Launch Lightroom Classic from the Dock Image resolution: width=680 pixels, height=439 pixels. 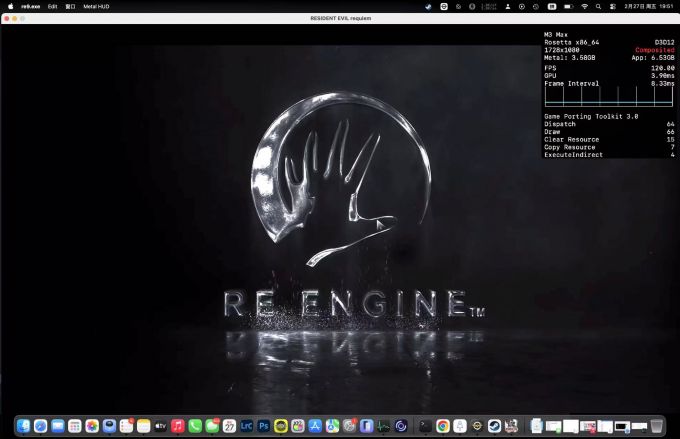click(x=246, y=426)
